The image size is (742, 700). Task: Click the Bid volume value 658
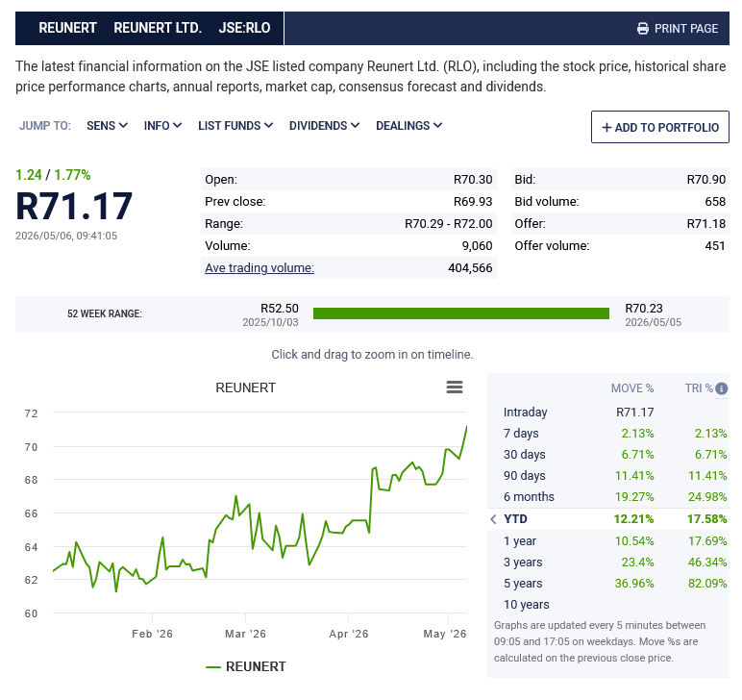click(x=715, y=202)
